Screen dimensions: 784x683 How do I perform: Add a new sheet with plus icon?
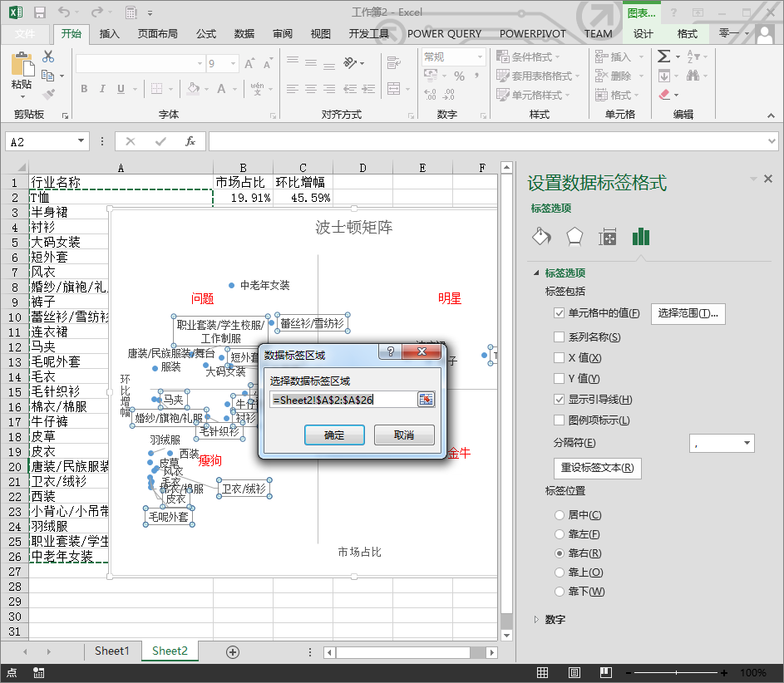coord(233,651)
